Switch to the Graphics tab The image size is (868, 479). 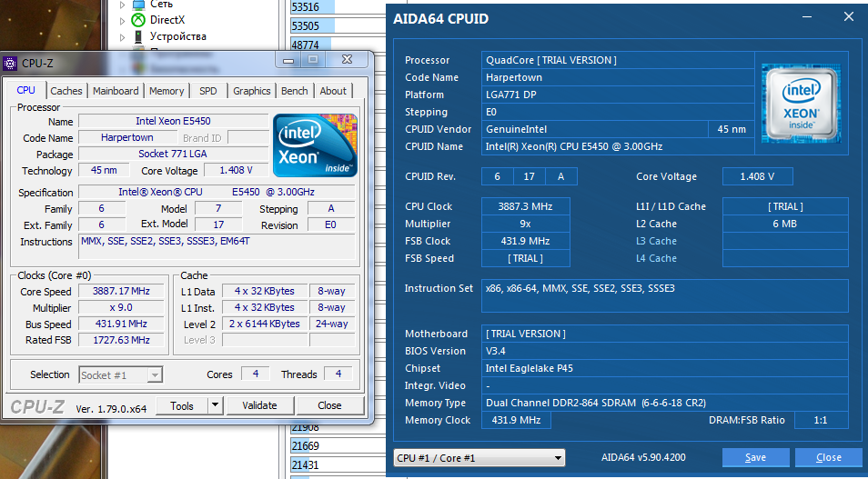coord(252,91)
